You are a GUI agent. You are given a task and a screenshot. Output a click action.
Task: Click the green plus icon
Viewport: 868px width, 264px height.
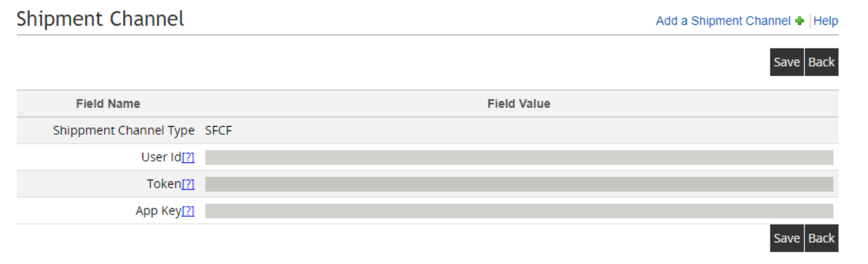tap(800, 21)
